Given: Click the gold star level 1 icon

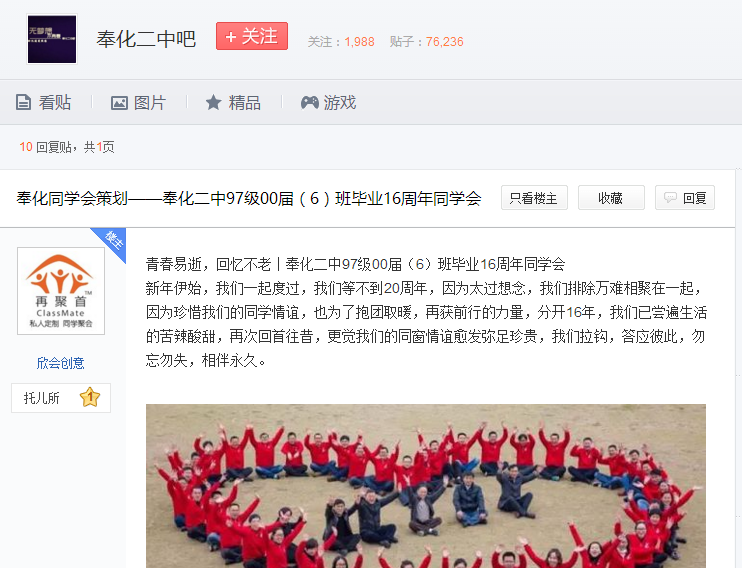Looking at the screenshot, I should coord(90,398).
